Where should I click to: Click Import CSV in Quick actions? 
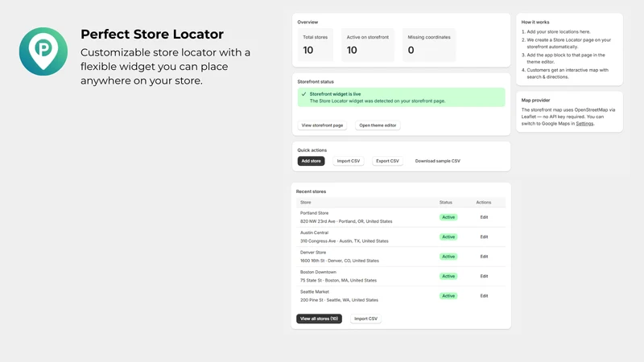pos(349,161)
